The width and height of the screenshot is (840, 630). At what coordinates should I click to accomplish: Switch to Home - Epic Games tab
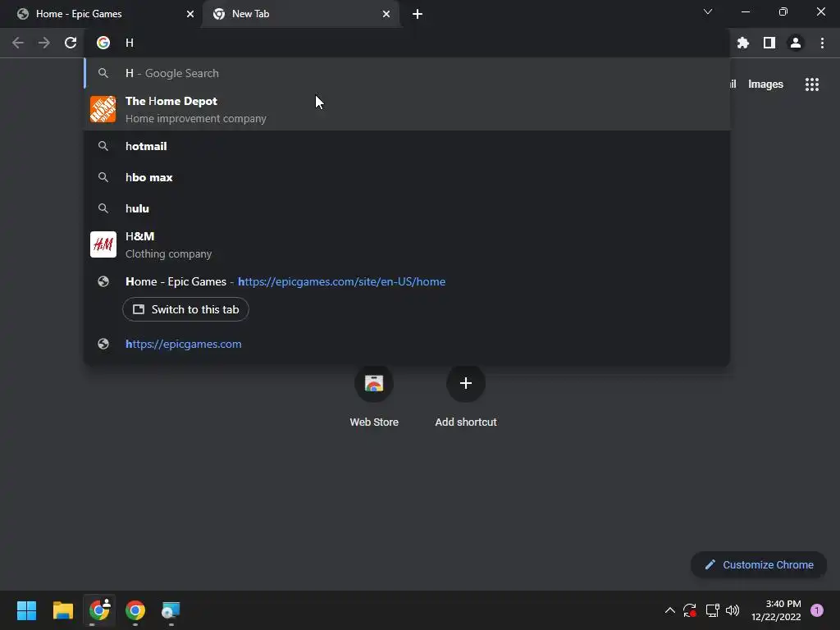(x=102, y=14)
